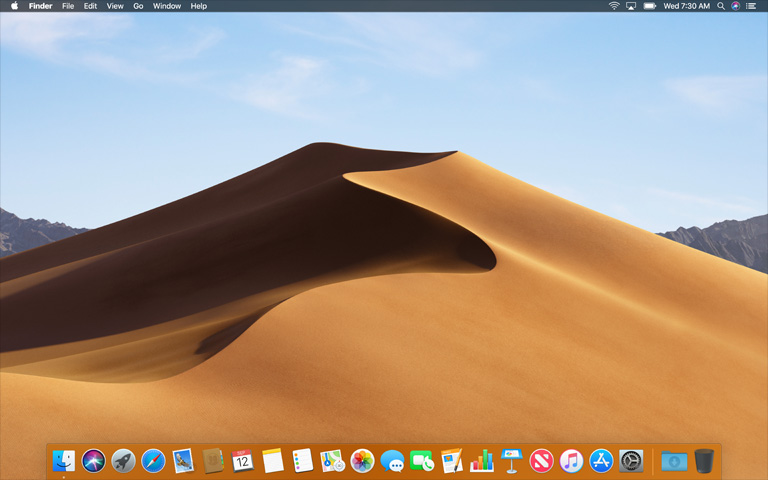Open Reminders checklist icon
The image size is (768, 480).
point(303,461)
